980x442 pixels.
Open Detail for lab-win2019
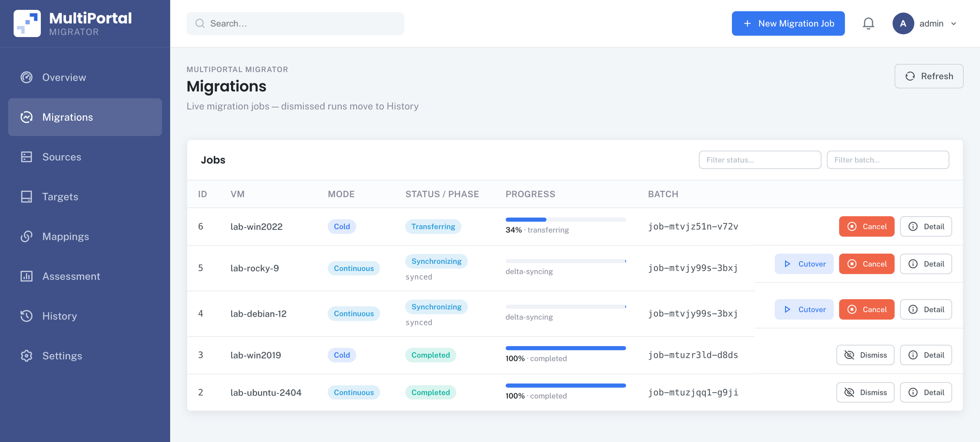[x=926, y=355]
